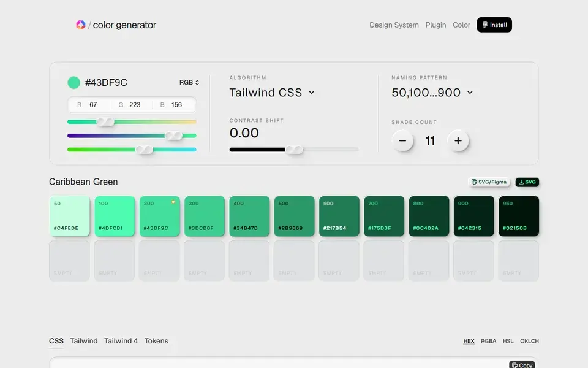This screenshot has height=368, width=588.
Task: Decrease shade count with minus button
Action: (x=402, y=140)
